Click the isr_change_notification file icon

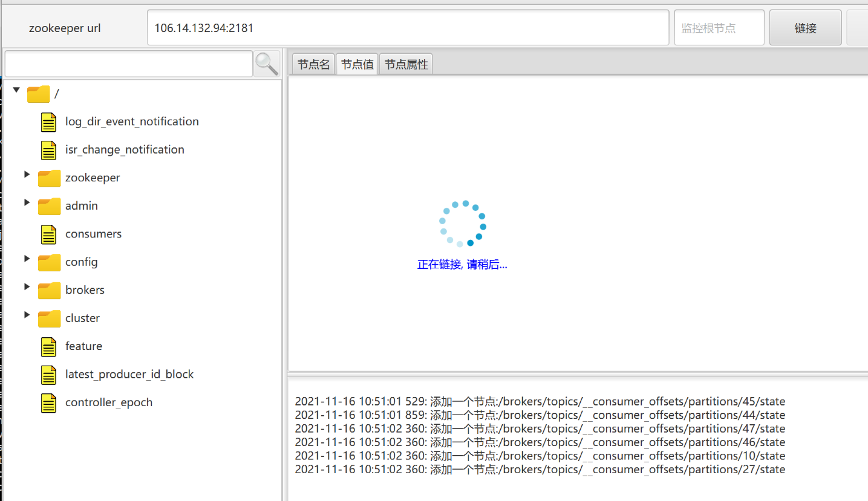(49, 150)
